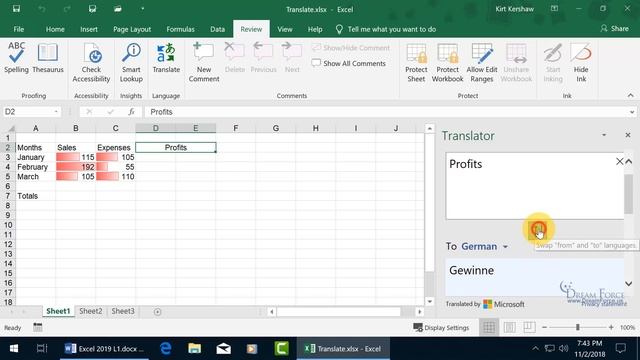Save the workbook from Quick Access toolbar
Screen dimensions: 640x360
tap(16, 9)
